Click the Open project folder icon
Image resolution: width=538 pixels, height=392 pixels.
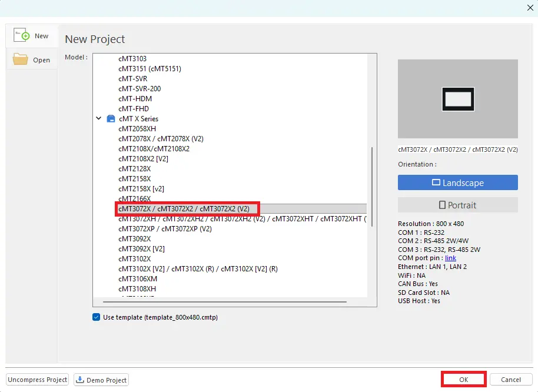click(20, 59)
